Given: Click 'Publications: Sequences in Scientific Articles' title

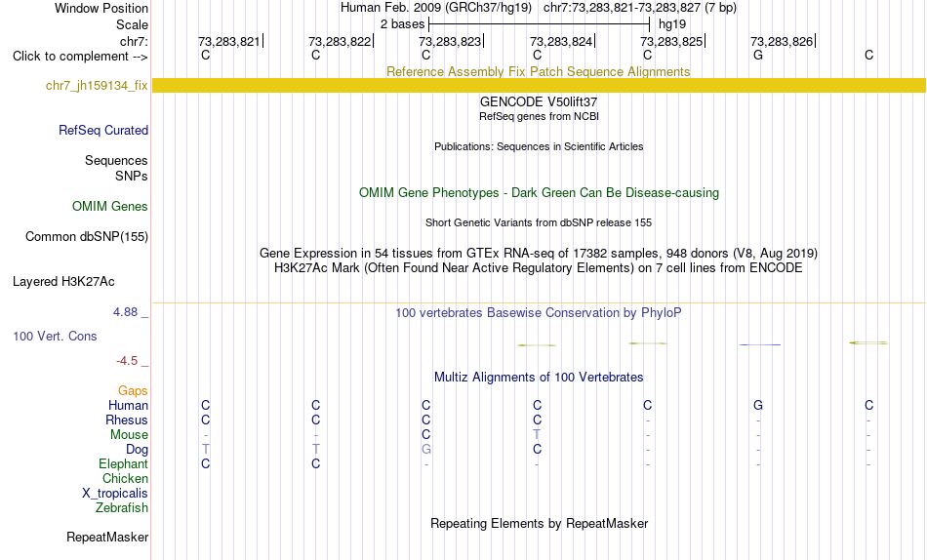Looking at the screenshot, I should pos(539,146).
